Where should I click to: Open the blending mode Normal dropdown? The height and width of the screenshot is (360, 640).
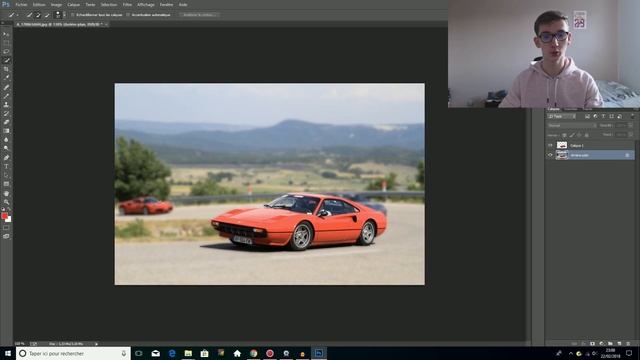(x=571, y=126)
